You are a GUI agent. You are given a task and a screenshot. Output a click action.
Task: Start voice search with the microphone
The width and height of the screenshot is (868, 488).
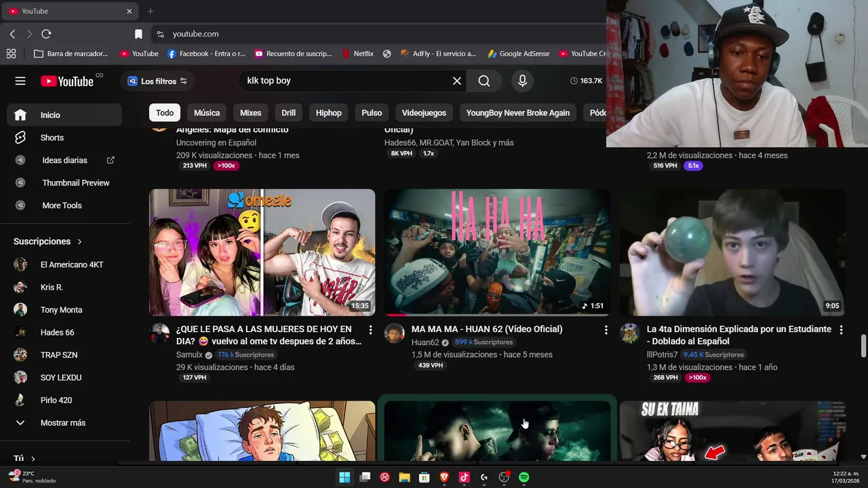[x=522, y=81]
